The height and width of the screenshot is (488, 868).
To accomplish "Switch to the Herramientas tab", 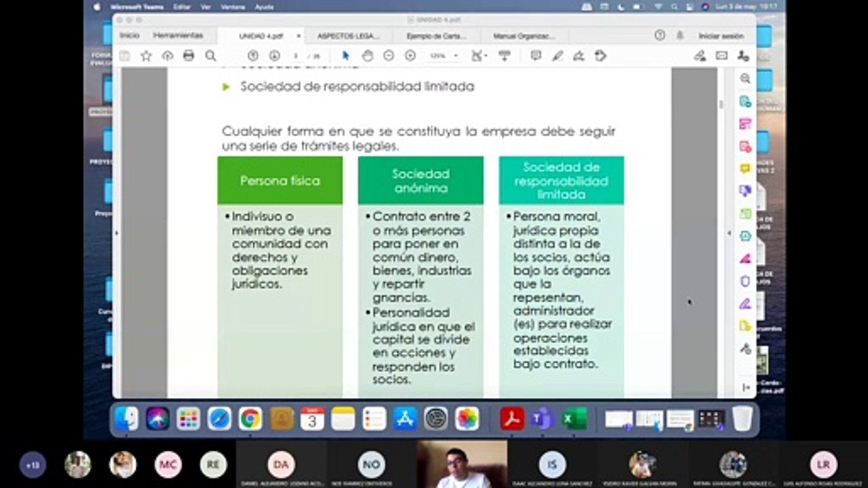I will click(178, 35).
